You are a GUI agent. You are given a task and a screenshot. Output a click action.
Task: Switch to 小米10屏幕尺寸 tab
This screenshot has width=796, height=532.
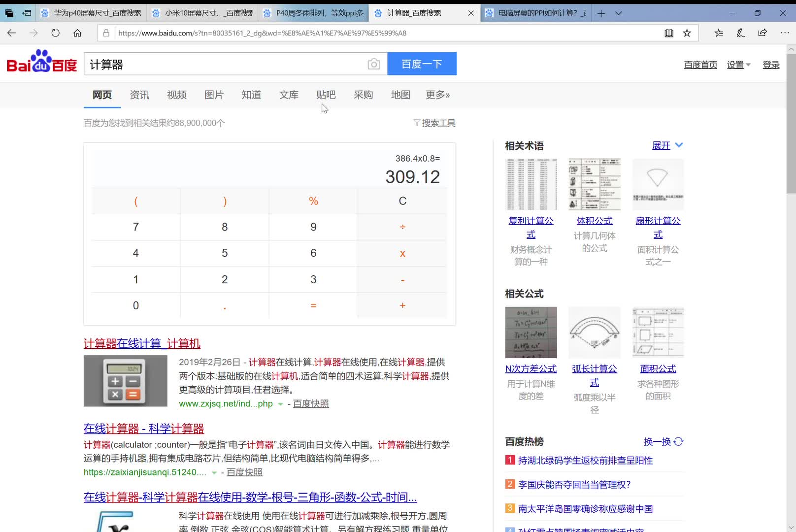pos(203,13)
